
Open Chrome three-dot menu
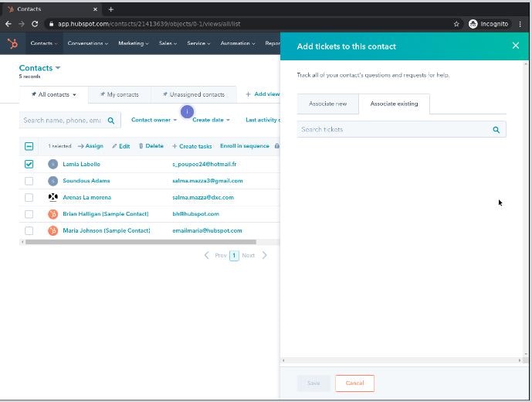(x=520, y=24)
